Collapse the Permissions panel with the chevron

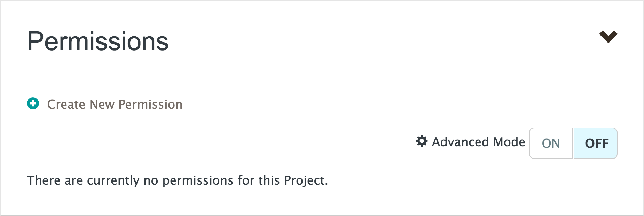(x=608, y=36)
